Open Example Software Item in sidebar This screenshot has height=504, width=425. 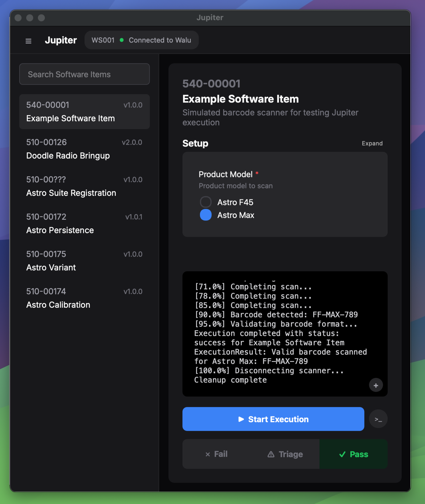[x=85, y=112]
